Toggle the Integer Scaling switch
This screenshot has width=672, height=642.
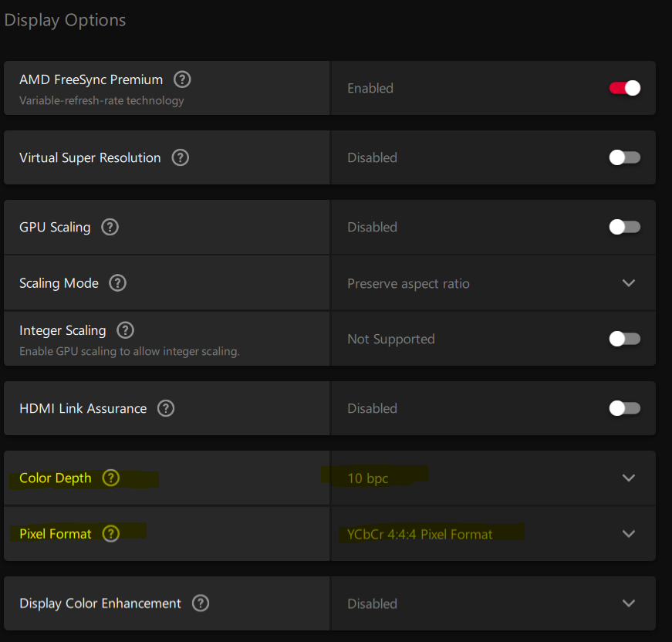625,339
